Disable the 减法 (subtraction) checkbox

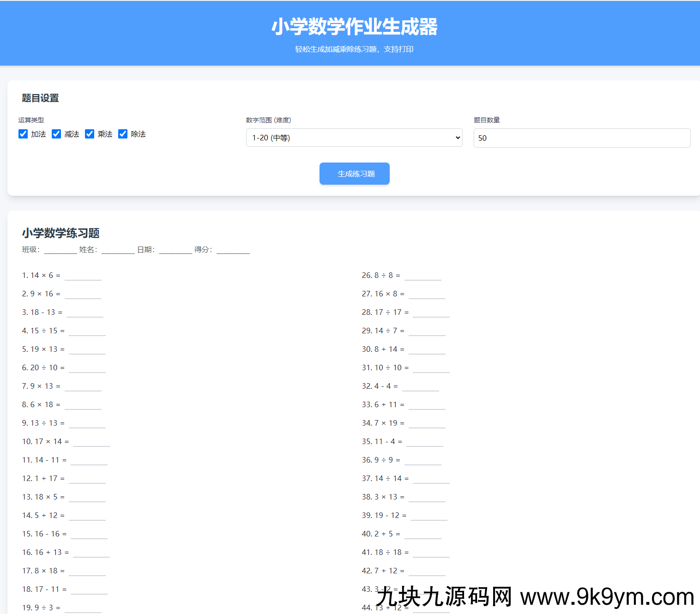(x=56, y=134)
